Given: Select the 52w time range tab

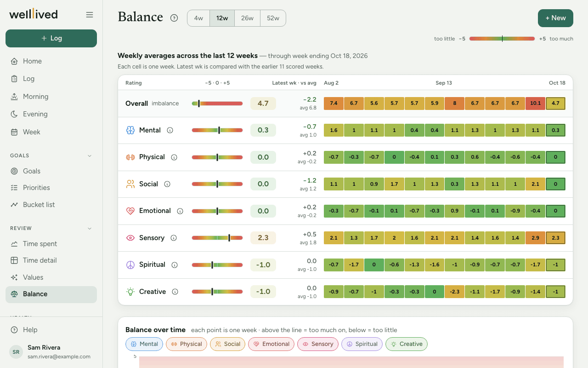Looking at the screenshot, I should (273, 18).
